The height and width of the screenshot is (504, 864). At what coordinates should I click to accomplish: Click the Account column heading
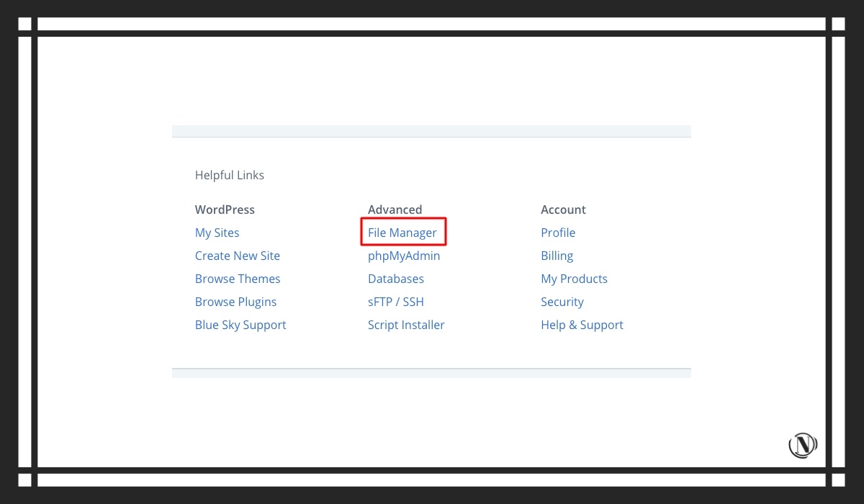point(563,210)
